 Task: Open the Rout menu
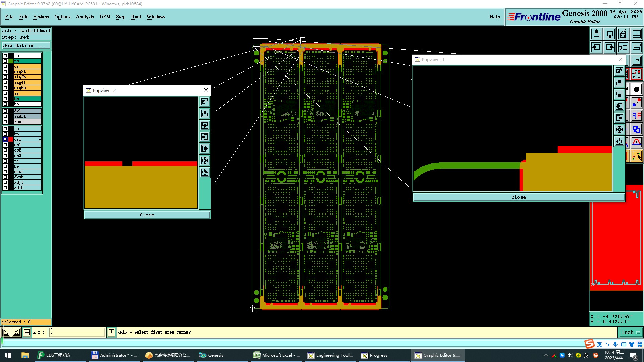[136, 17]
